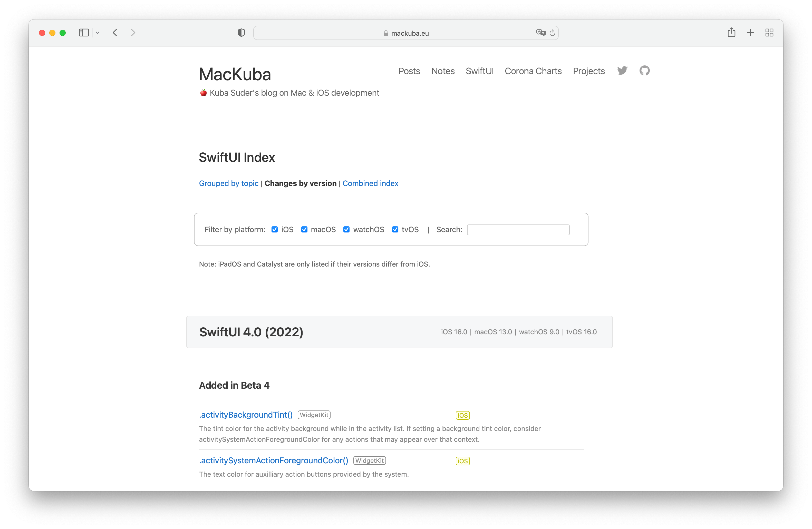Uncheck the tvOS platform filter
812x529 pixels.
pyautogui.click(x=395, y=230)
